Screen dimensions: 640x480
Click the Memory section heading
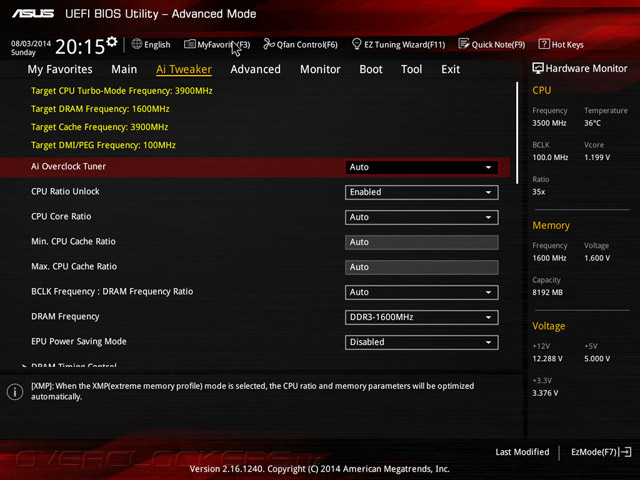coord(551,225)
